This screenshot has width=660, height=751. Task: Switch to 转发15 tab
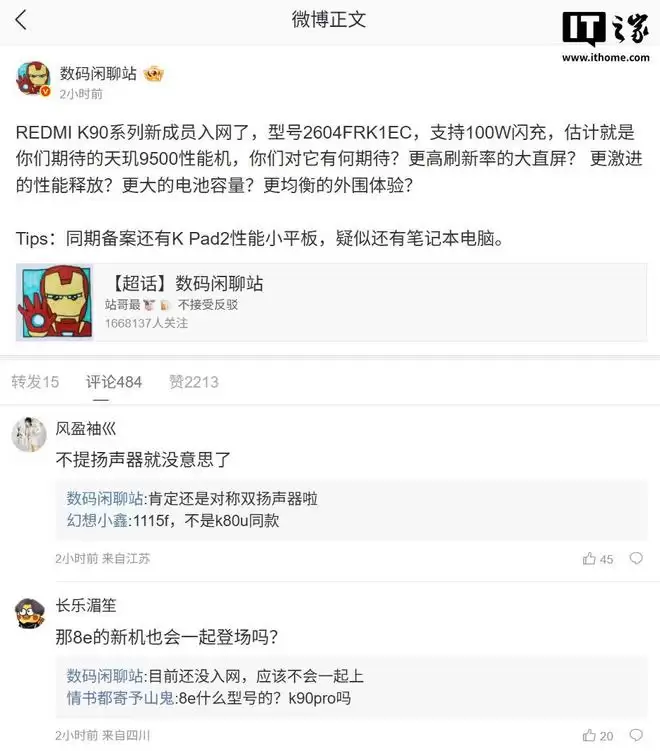click(35, 382)
